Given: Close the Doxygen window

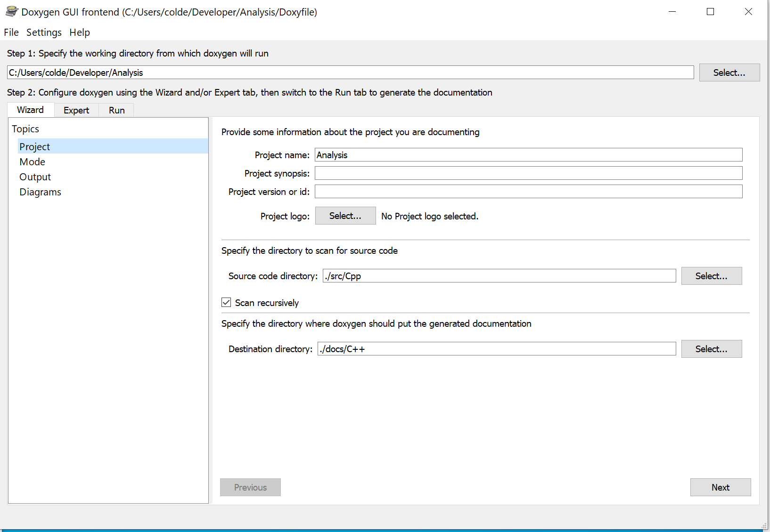Looking at the screenshot, I should click(x=748, y=12).
